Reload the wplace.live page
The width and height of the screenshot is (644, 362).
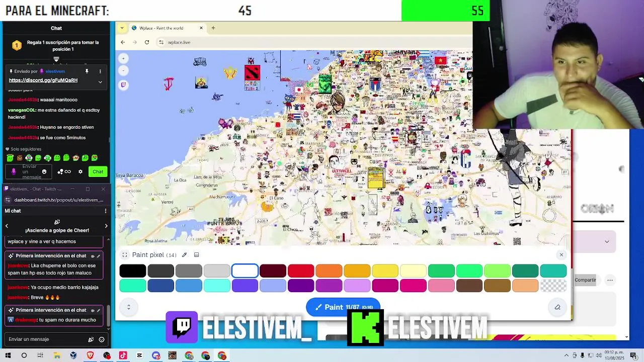click(146, 42)
